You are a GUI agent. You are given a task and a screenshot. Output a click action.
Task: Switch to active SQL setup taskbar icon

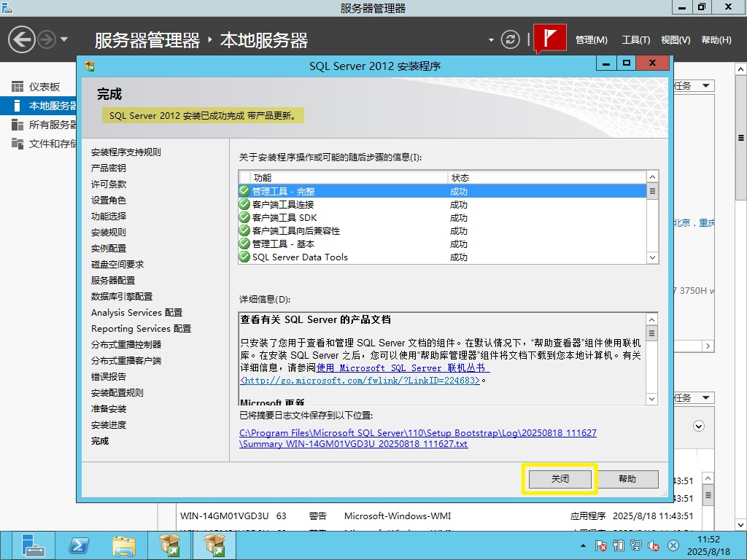pyautogui.click(x=215, y=545)
